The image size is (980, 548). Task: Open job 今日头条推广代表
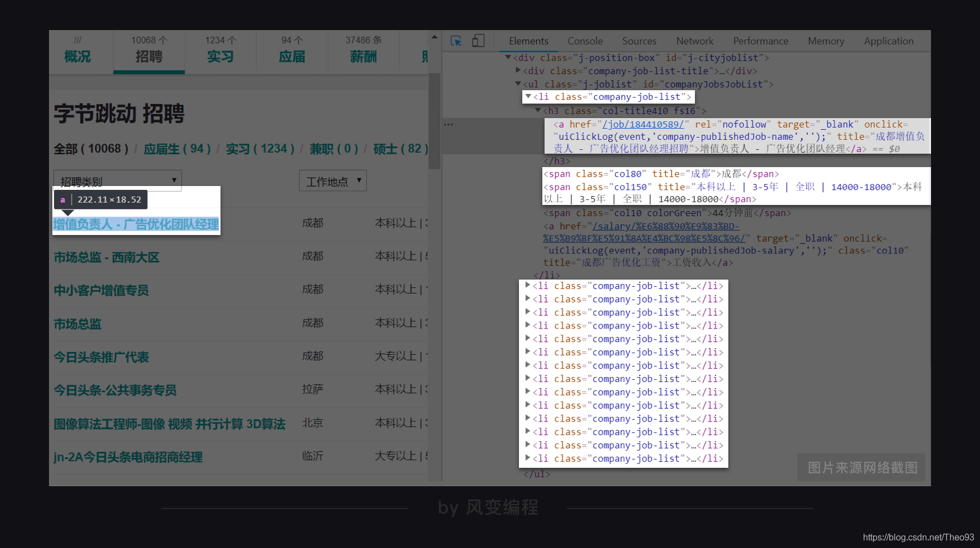pyautogui.click(x=101, y=357)
